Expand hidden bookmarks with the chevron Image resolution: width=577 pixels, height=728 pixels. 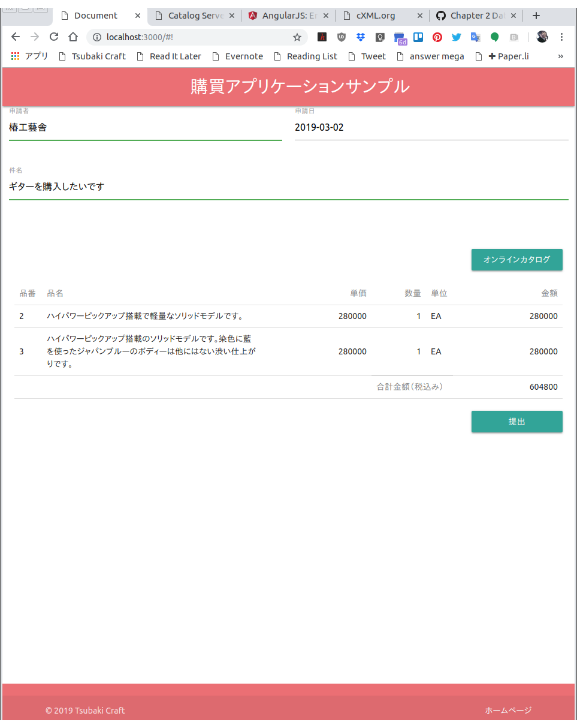pos(560,56)
